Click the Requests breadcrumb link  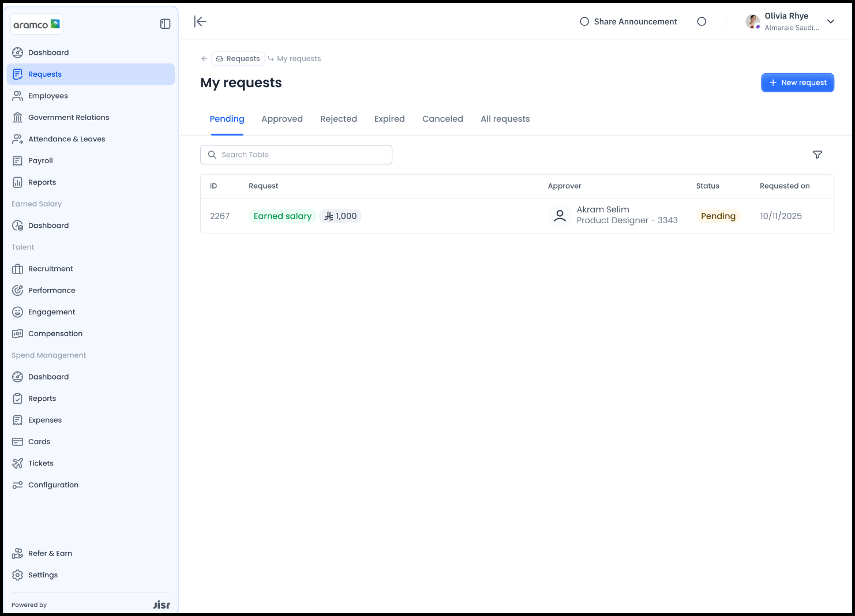(238, 59)
